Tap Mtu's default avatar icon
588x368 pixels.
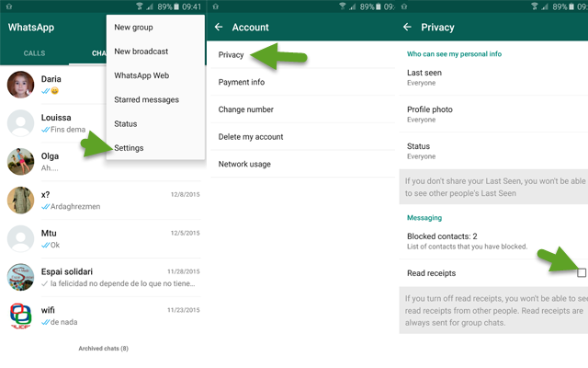[21, 238]
